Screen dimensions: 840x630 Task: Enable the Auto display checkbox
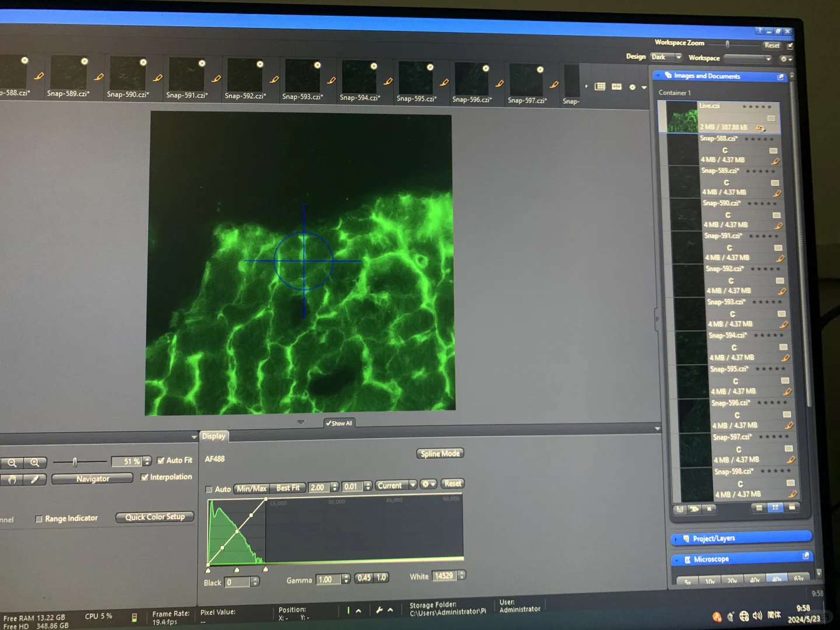click(209, 489)
